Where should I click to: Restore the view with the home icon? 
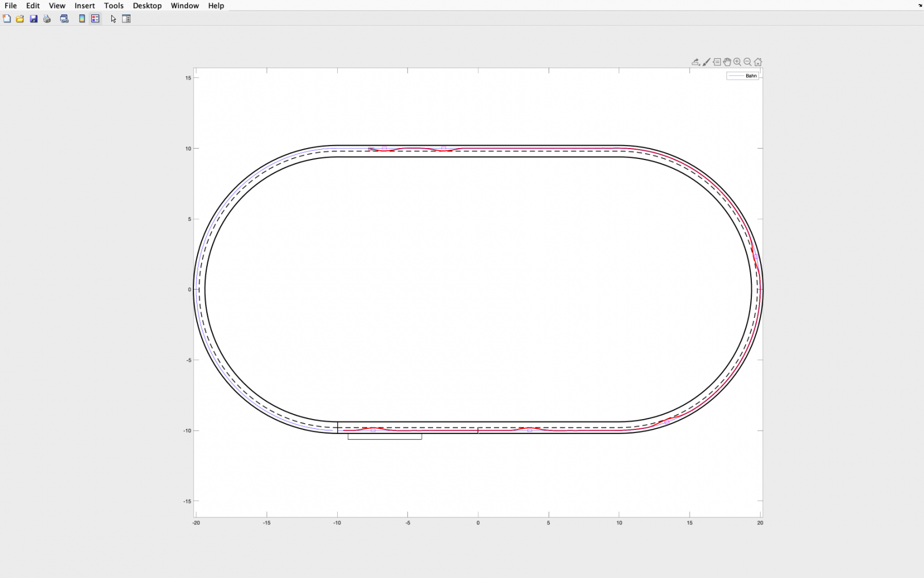tap(758, 62)
